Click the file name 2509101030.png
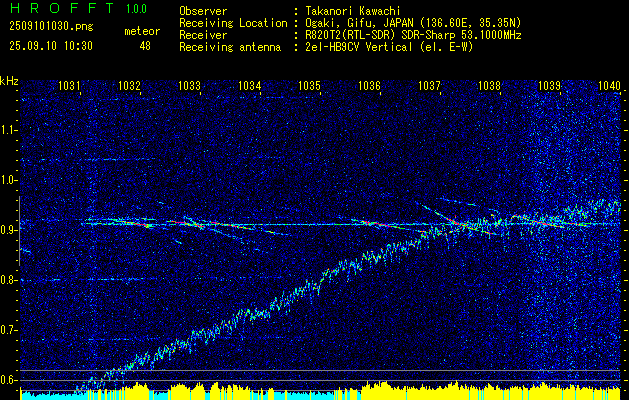The height and width of the screenshot is (400, 629). click(51, 27)
